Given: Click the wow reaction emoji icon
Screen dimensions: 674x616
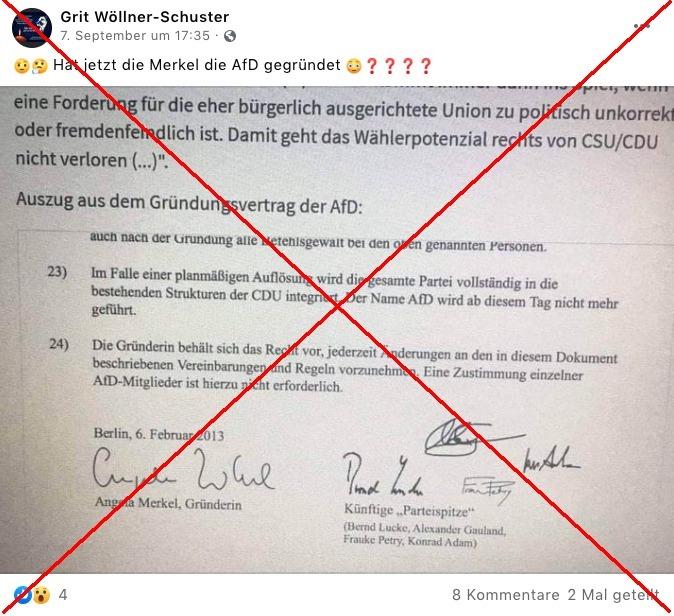Looking at the screenshot, I should click(41, 595).
